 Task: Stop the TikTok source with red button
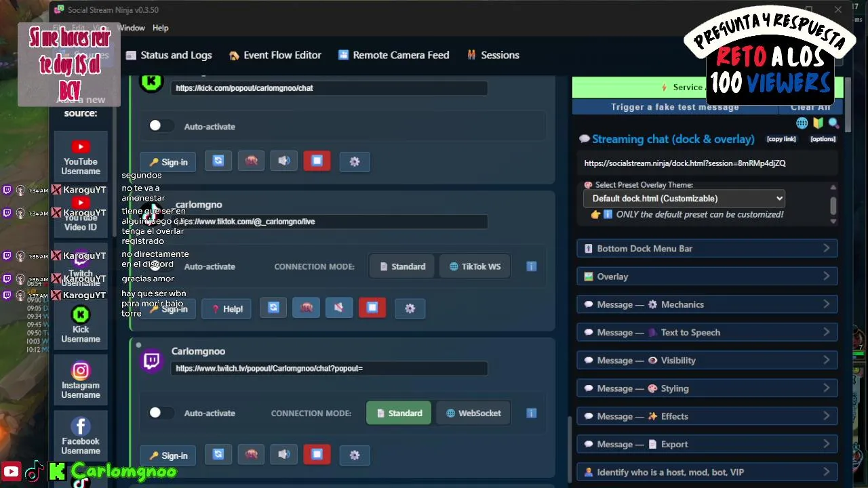tap(372, 308)
